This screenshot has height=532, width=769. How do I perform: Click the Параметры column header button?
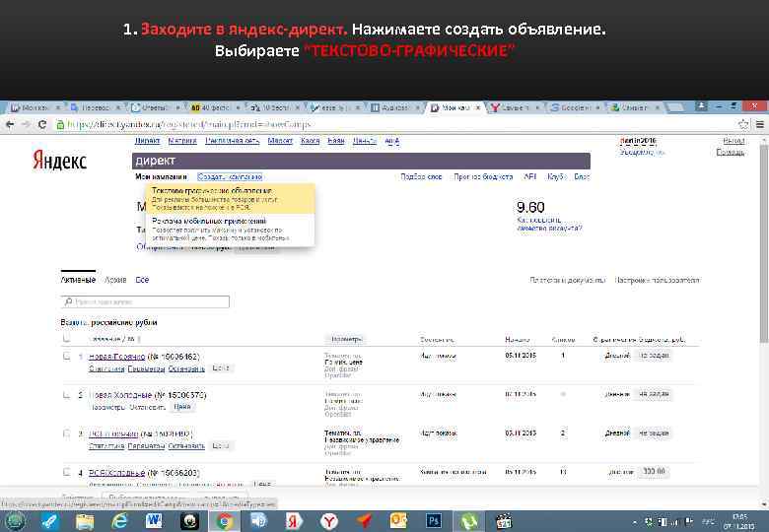tap(347, 339)
